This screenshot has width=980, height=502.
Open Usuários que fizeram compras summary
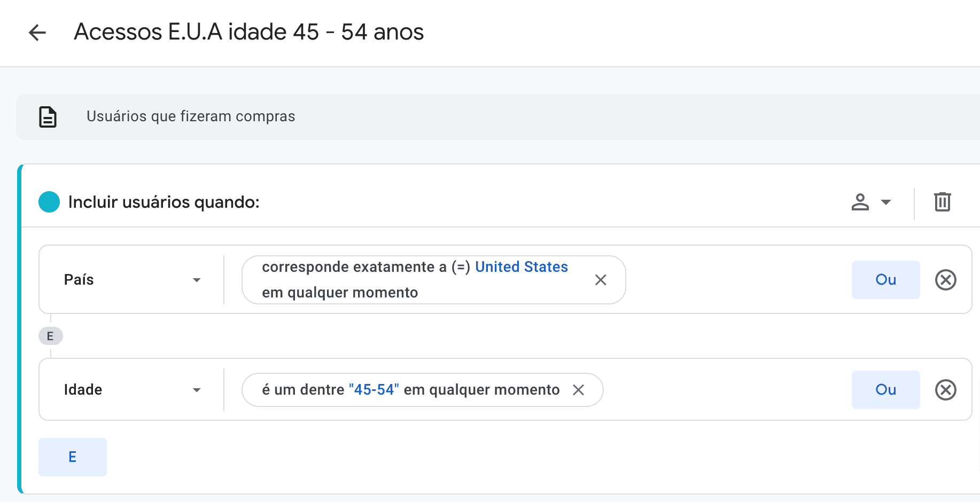tap(191, 116)
